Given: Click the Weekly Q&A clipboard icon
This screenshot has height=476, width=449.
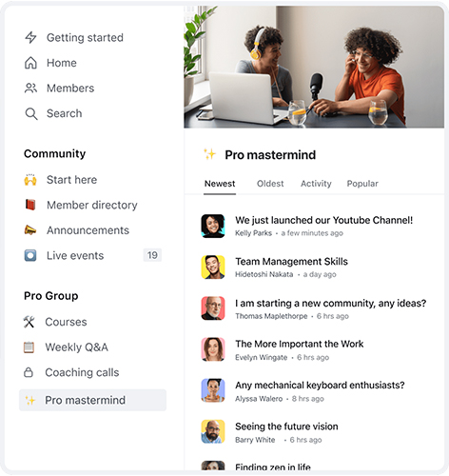Looking at the screenshot, I should point(29,347).
